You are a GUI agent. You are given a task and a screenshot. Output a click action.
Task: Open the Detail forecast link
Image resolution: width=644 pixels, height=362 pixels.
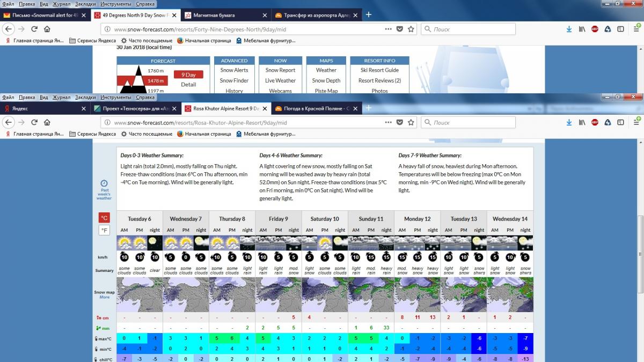point(188,85)
